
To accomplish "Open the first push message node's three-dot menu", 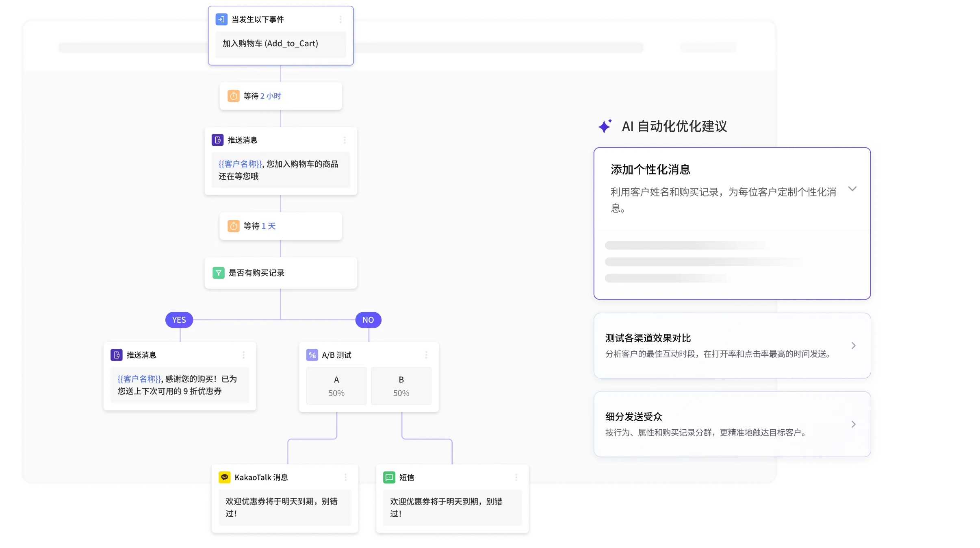I will coord(345,140).
